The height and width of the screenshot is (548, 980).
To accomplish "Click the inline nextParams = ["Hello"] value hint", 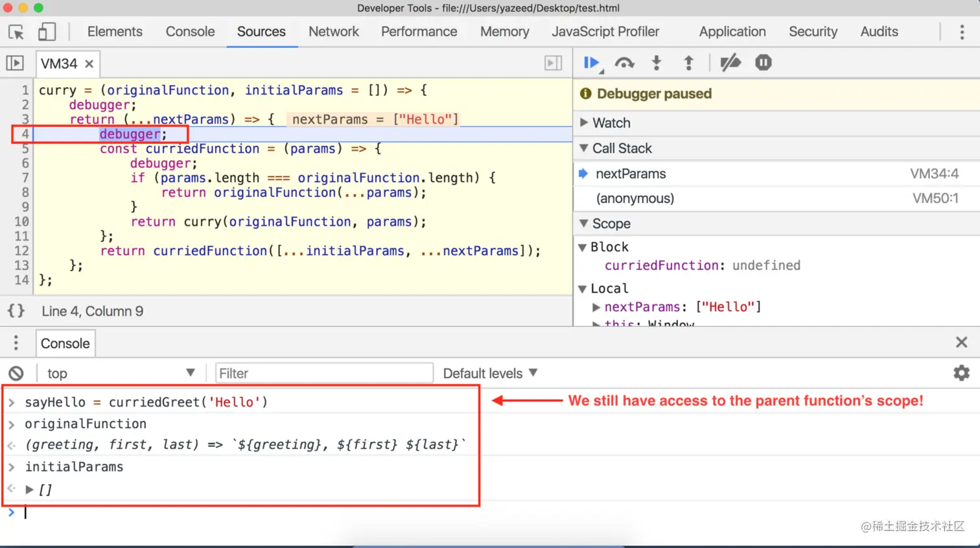I will (375, 119).
